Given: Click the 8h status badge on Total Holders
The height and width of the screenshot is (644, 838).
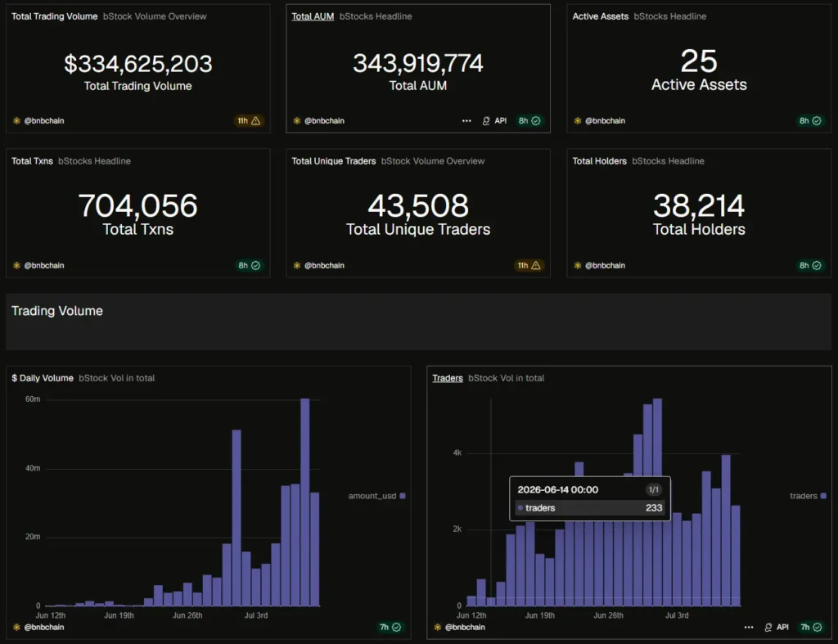Looking at the screenshot, I should (x=810, y=265).
